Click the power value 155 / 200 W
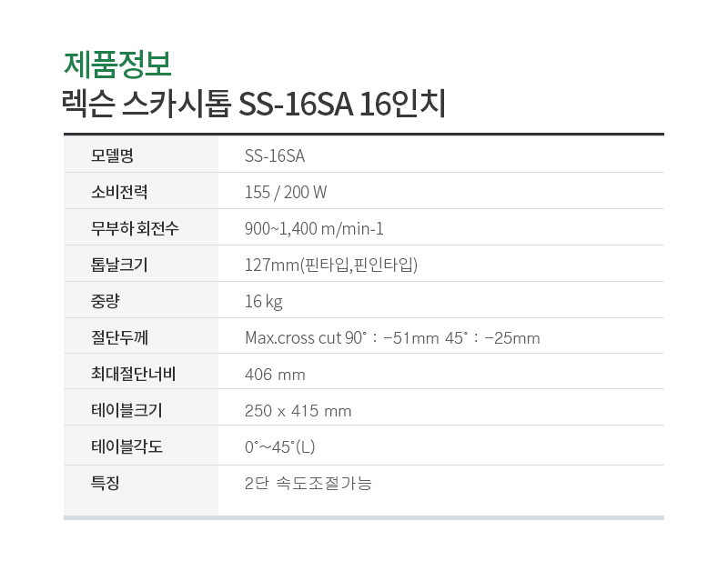728x561 pixels. point(286,192)
